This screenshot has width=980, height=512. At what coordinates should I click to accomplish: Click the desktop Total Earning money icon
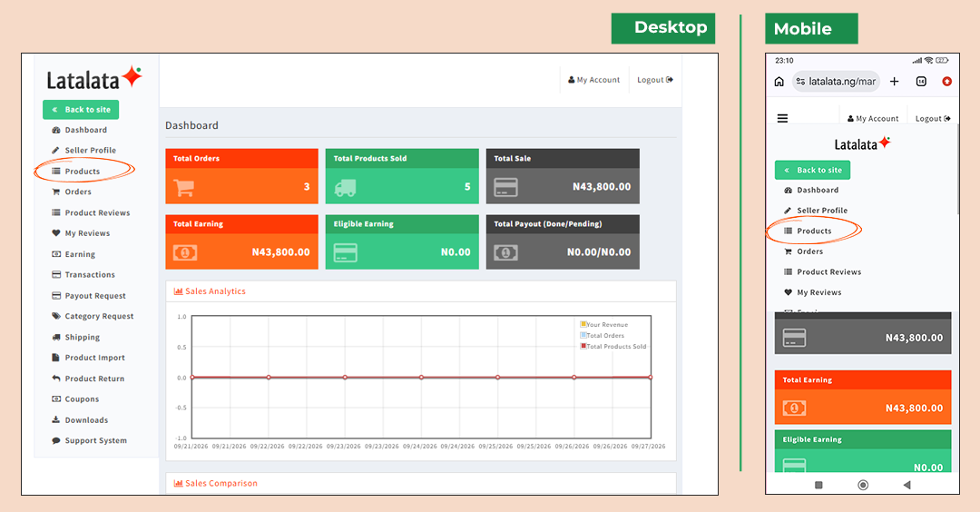click(185, 252)
